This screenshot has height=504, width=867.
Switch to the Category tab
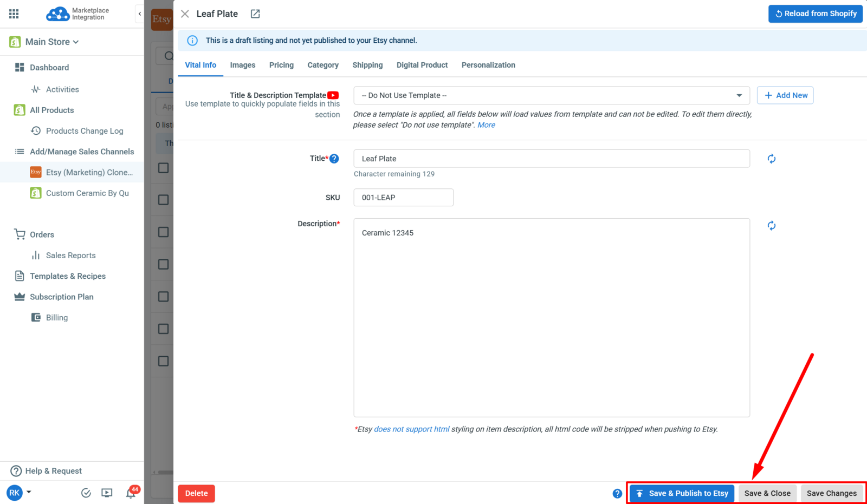pyautogui.click(x=323, y=65)
